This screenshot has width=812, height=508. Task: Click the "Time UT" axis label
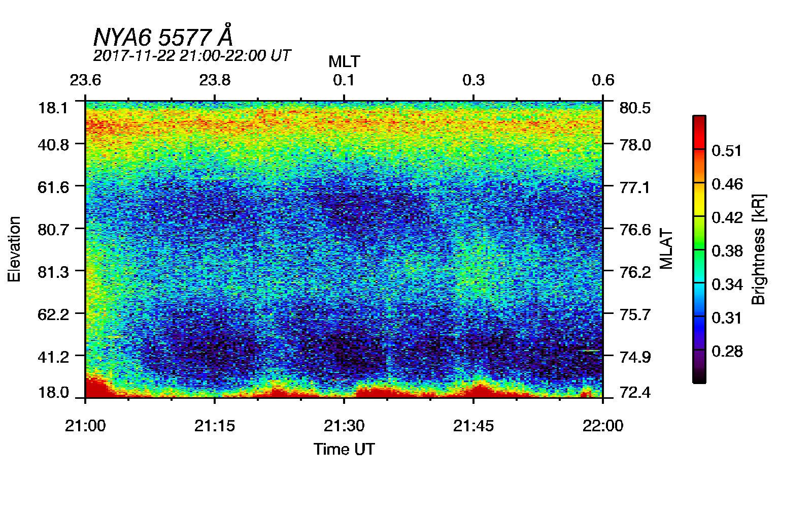[x=344, y=449]
